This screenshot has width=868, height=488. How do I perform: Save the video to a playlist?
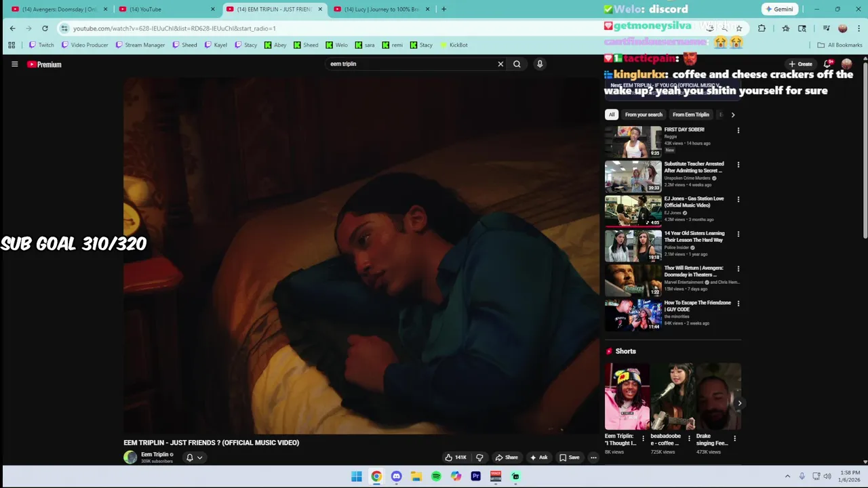click(x=570, y=457)
